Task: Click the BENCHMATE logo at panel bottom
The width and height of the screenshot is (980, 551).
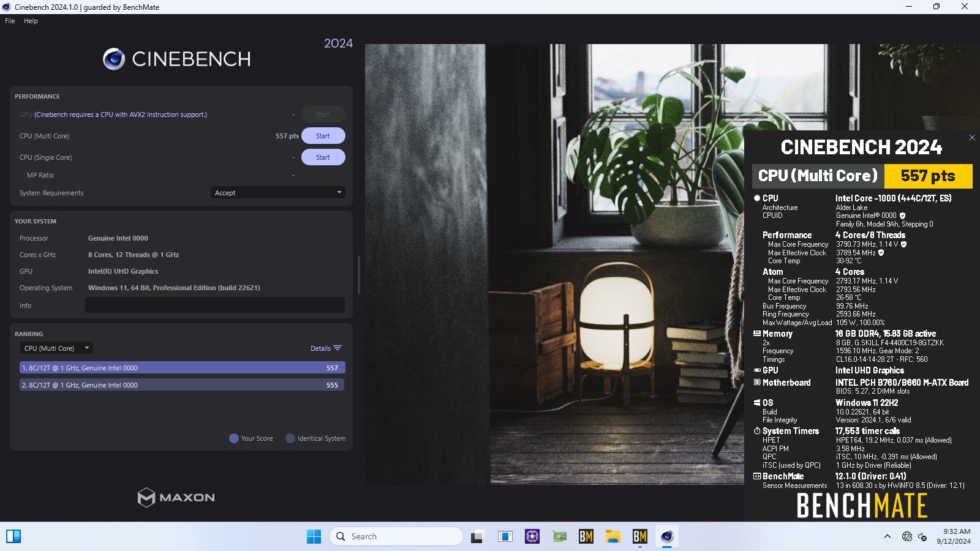Action: (862, 506)
